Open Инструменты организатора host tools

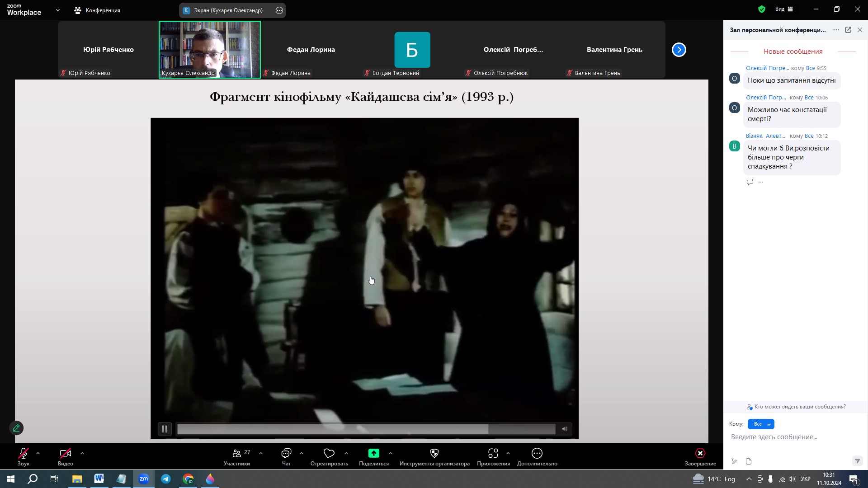[434, 456]
